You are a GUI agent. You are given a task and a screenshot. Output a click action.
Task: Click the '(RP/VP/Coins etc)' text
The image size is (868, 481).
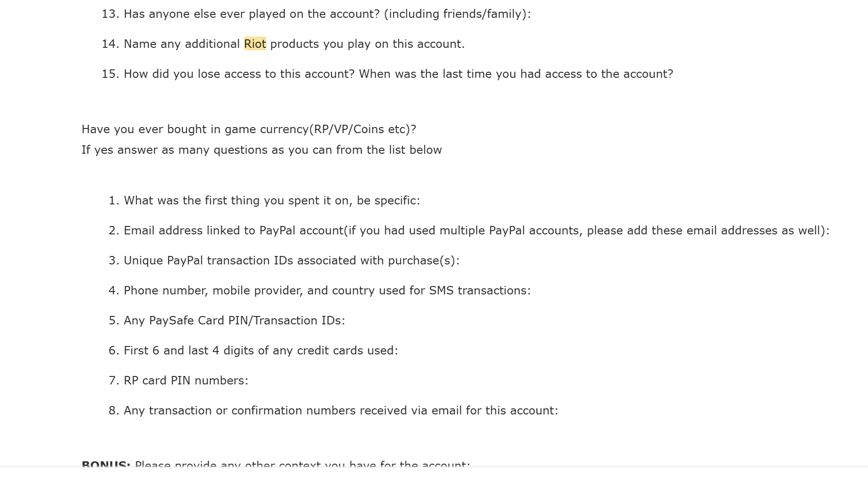(x=363, y=129)
